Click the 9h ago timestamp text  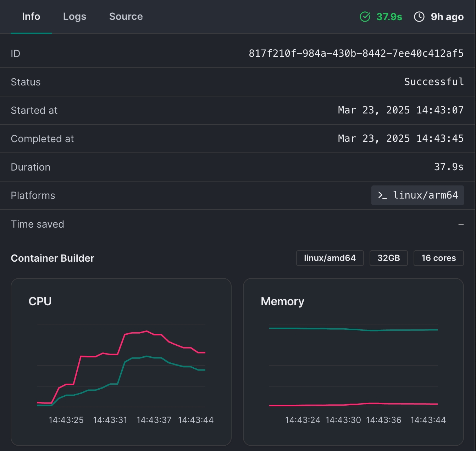(x=447, y=17)
